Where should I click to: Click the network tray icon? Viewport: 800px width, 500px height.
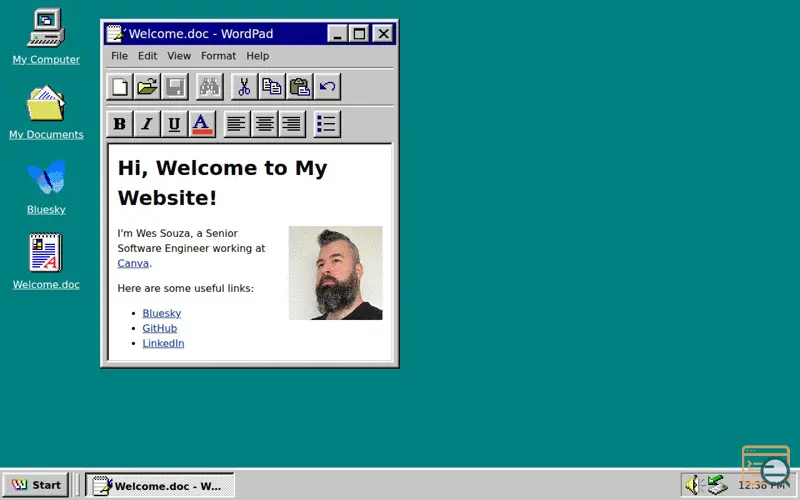click(717, 485)
